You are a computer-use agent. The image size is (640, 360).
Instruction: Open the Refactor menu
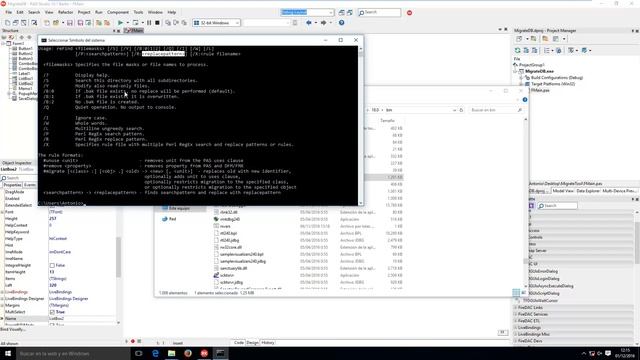65,12
